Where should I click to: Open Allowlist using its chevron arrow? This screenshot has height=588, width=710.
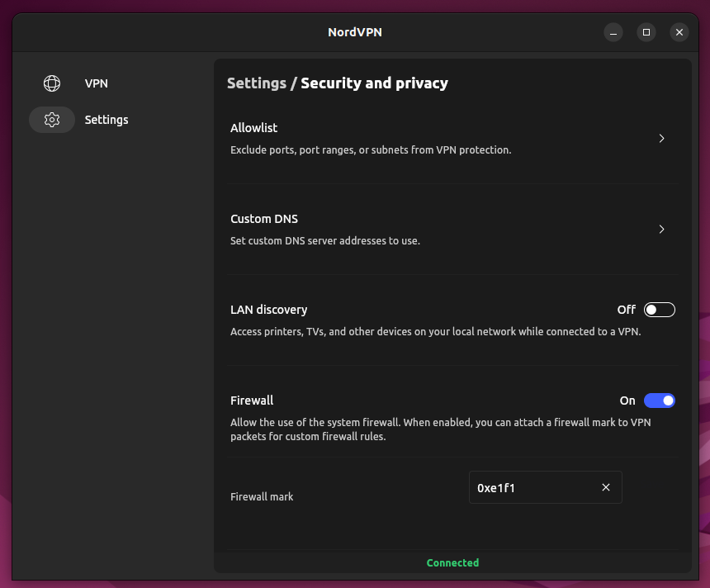[661, 139]
